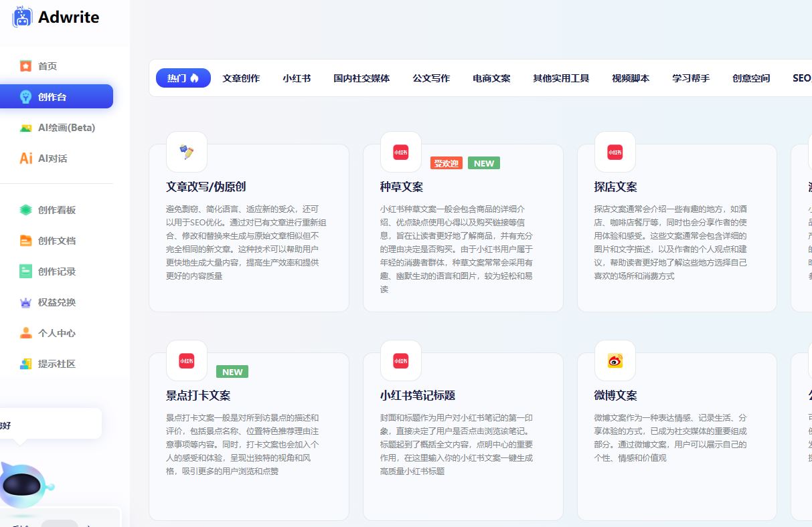The image size is (812, 527).
Task: Click the 提示社区 colorful icon
Action: 25,364
